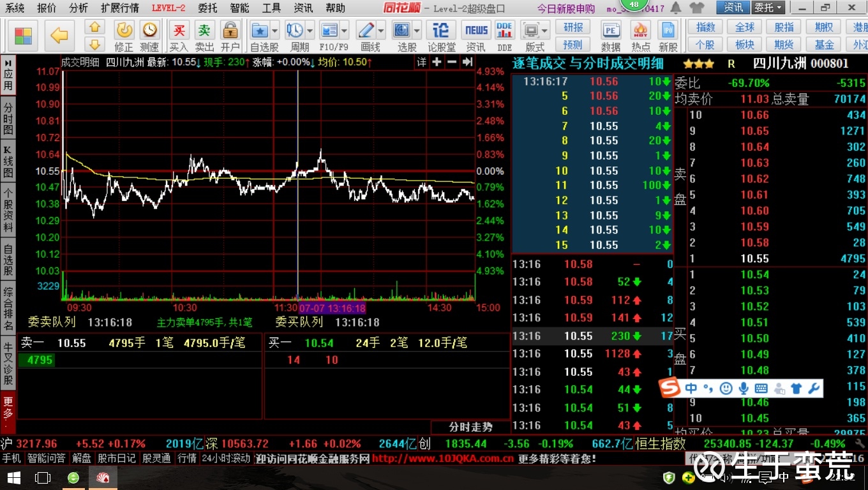This screenshot has height=490, width=868.
Task: Click the minus zoom icon in chart header
Action: click(x=452, y=62)
